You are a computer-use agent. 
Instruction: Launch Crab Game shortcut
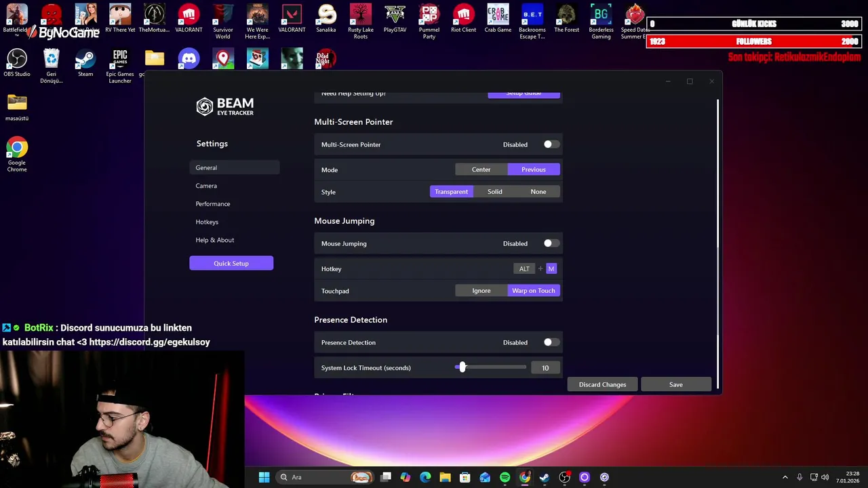point(498,18)
